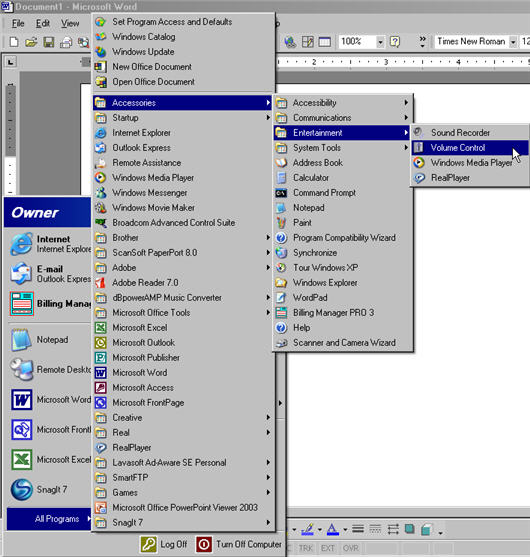Toggle the EXT extend selection indicator
Viewport: 530px width, 557px height.
point(328,548)
